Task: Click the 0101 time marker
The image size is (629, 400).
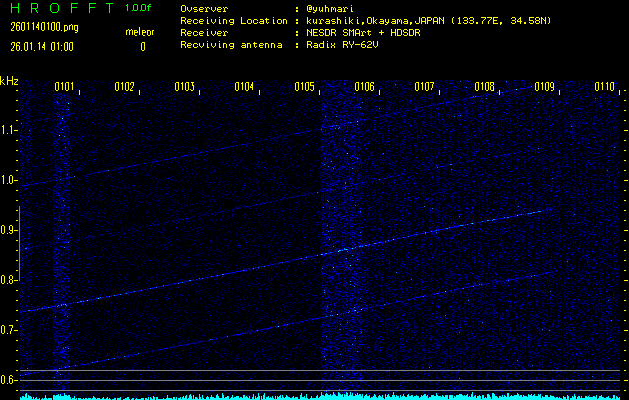Action: (x=64, y=87)
